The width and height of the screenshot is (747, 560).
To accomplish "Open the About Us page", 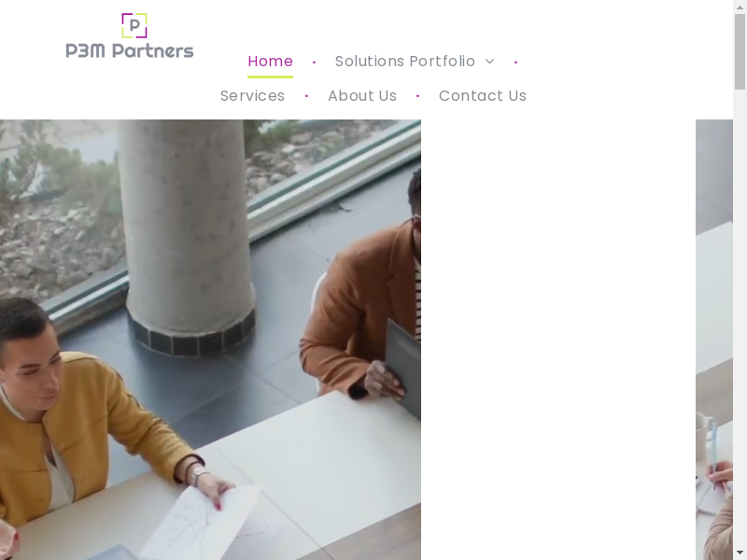I will [x=362, y=96].
